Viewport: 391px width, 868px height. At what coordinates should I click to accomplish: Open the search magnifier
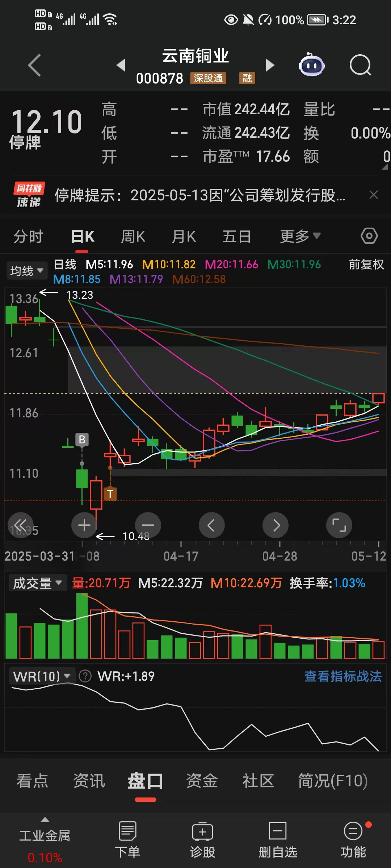tap(361, 65)
